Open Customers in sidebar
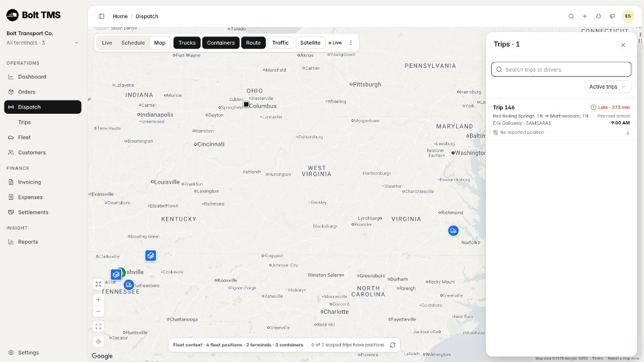Screen dimensions: 644x362 point(43,153)
